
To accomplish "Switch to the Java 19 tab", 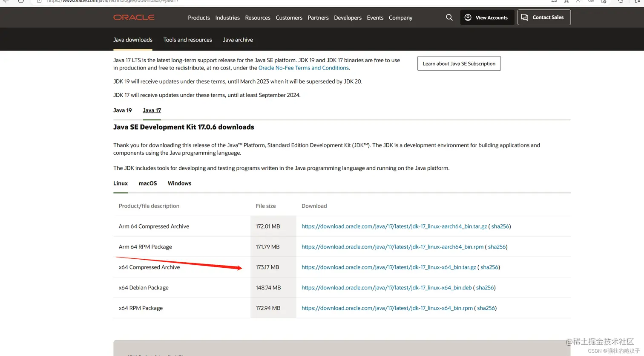I will 123,110.
